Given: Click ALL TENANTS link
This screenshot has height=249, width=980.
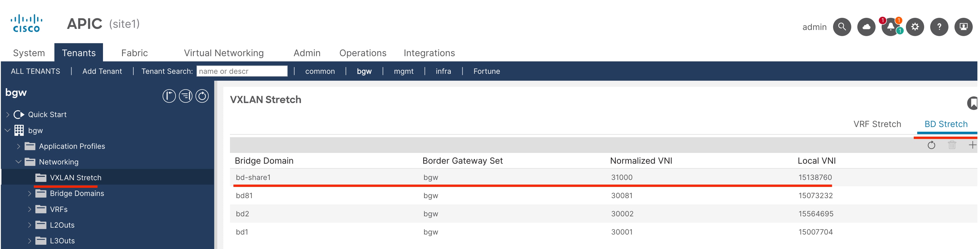Looking at the screenshot, I should [35, 71].
